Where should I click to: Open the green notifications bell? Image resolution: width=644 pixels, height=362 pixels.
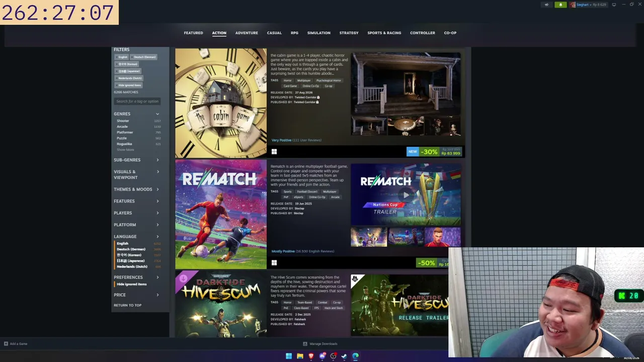coord(560,5)
